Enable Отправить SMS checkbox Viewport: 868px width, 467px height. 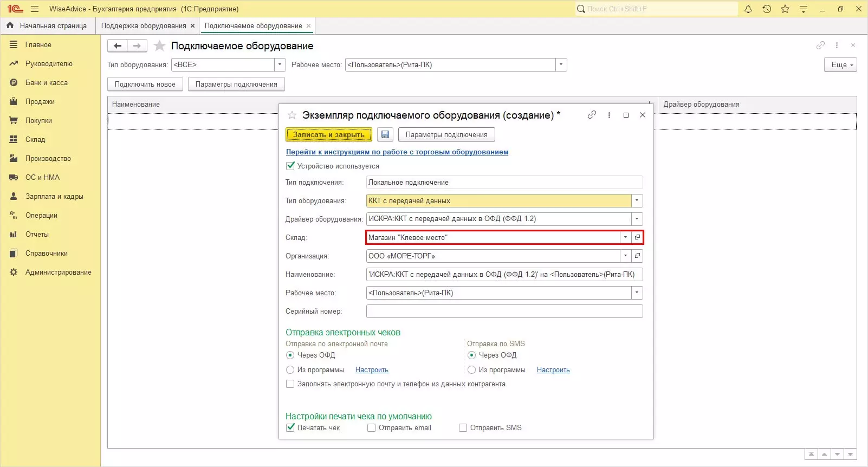click(463, 427)
